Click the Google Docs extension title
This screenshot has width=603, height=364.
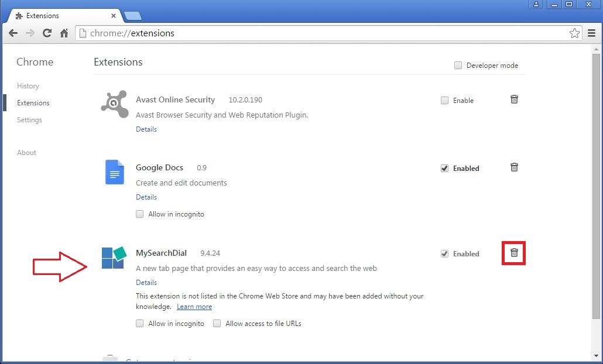click(x=159, y=167)
